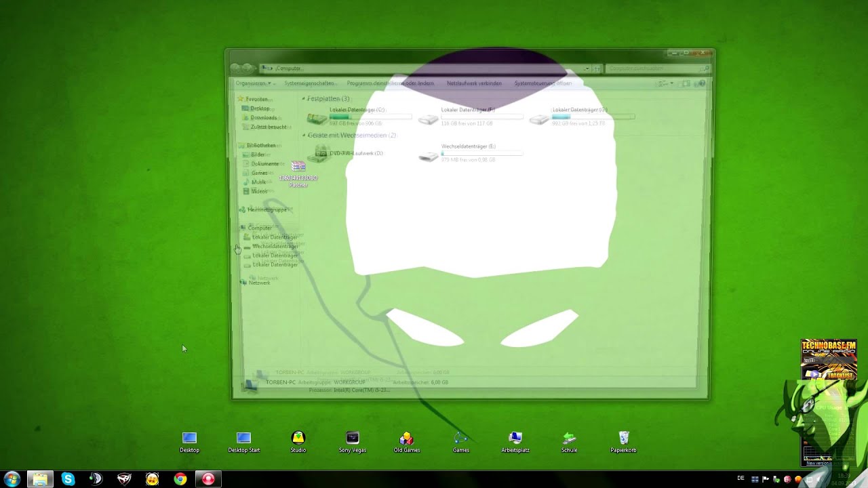Open the address bar history dropdown

pyautogui.click(x=587, y=68)
